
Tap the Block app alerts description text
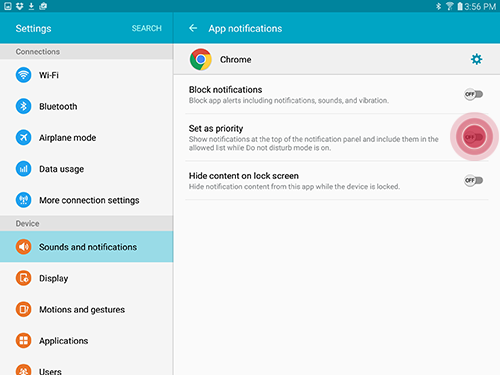click(289, 100)
